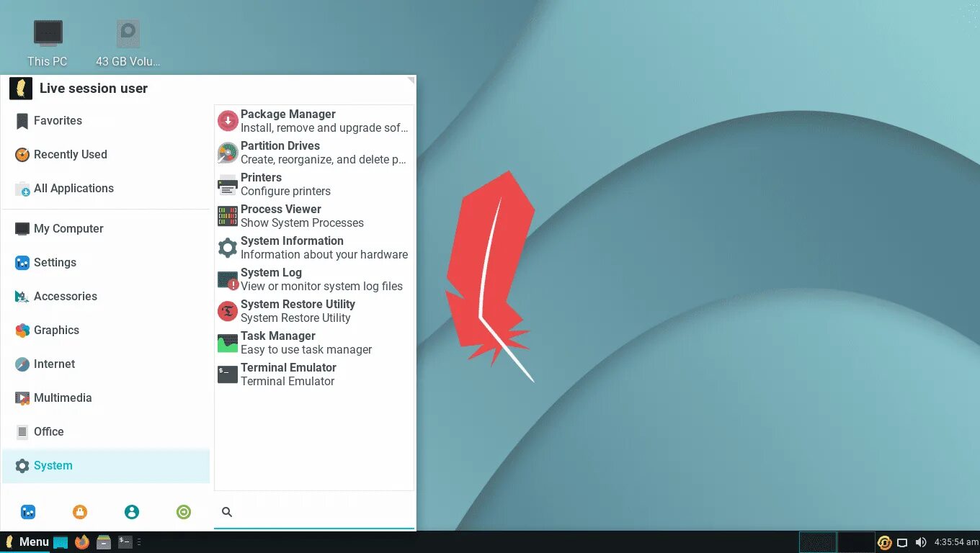Launch Process Viewer

[x=314, y=216]
